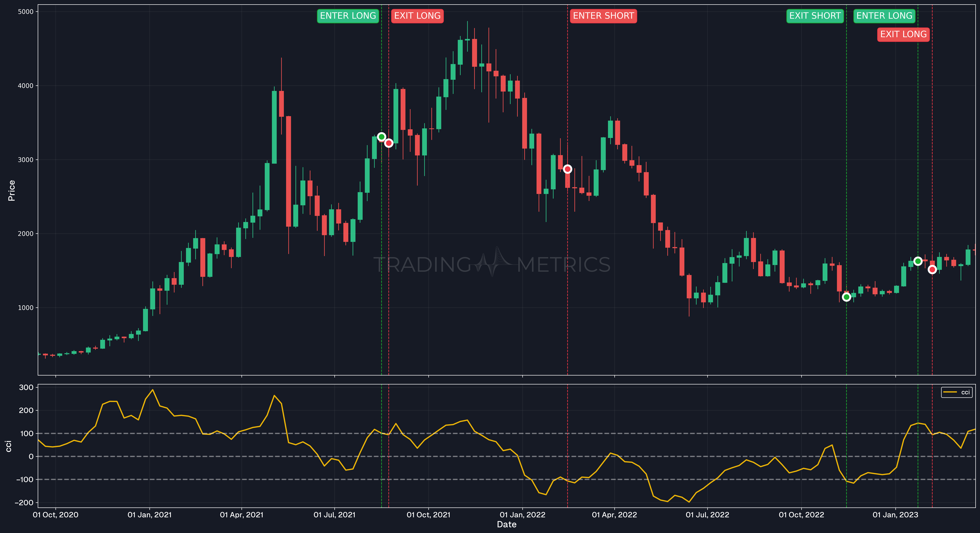This screenshot has width=980, height=533.
Task: Click the 01 Oct, 2020 date label
Action: 55,515
